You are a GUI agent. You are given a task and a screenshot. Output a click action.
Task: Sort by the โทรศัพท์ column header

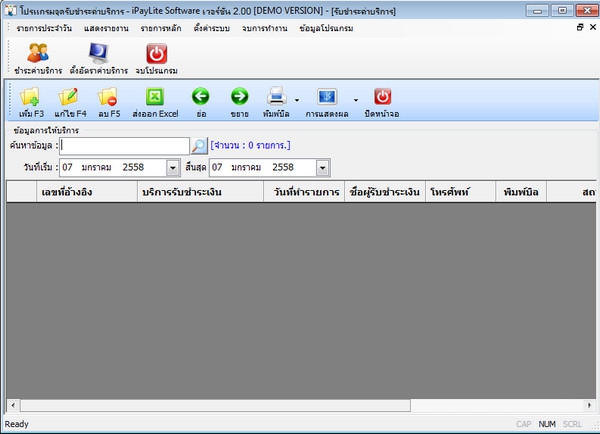click(x=461, y=192)
